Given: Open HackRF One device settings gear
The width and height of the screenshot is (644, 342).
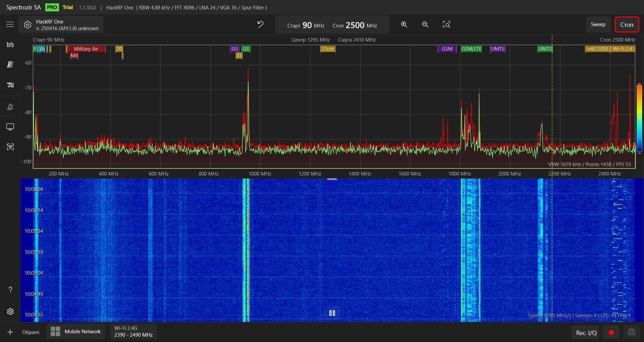Looking at the screenshot, I should tap(28, 25).
